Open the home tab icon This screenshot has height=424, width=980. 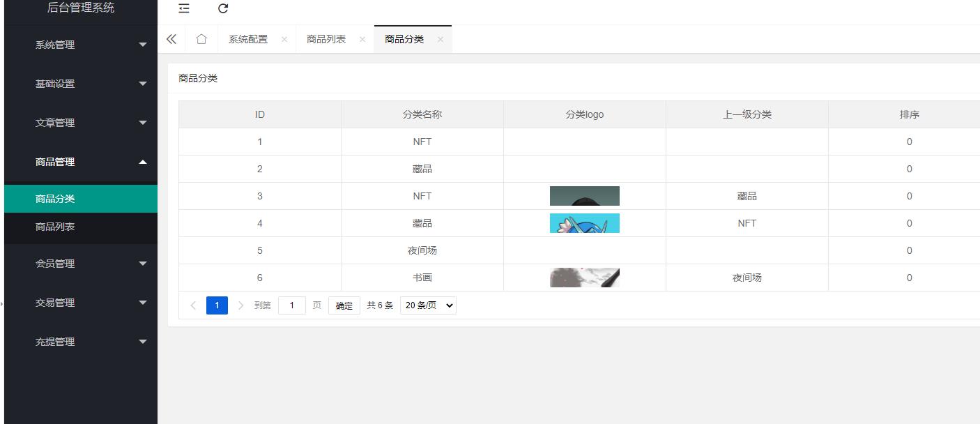coord(201,39)
